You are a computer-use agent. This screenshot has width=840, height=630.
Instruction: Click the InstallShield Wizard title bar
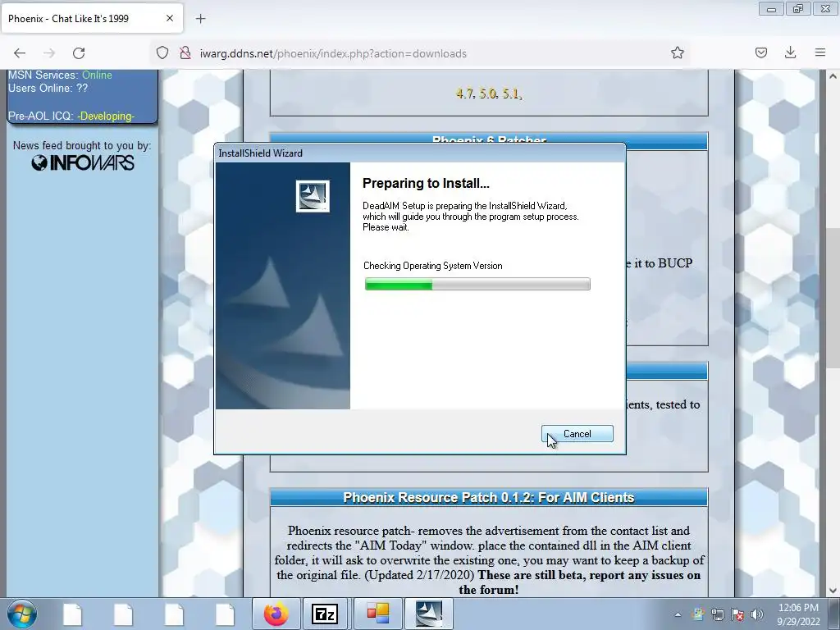pyautogui.click(x=420, y=153)
